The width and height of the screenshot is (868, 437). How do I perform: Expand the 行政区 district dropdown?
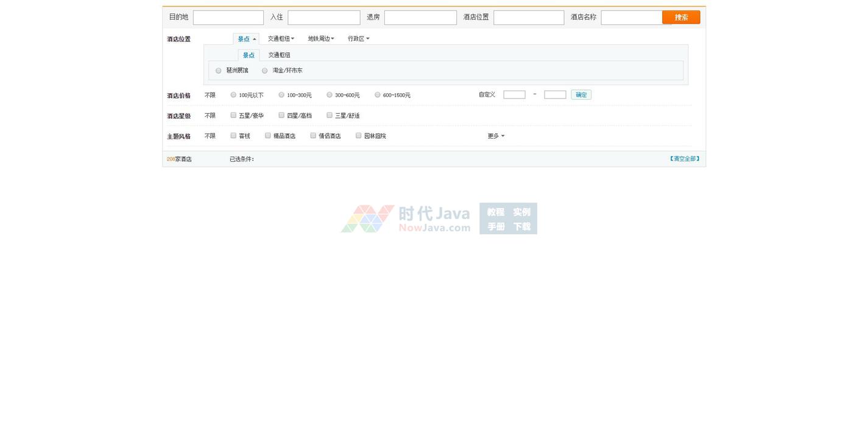click(358, 39)
